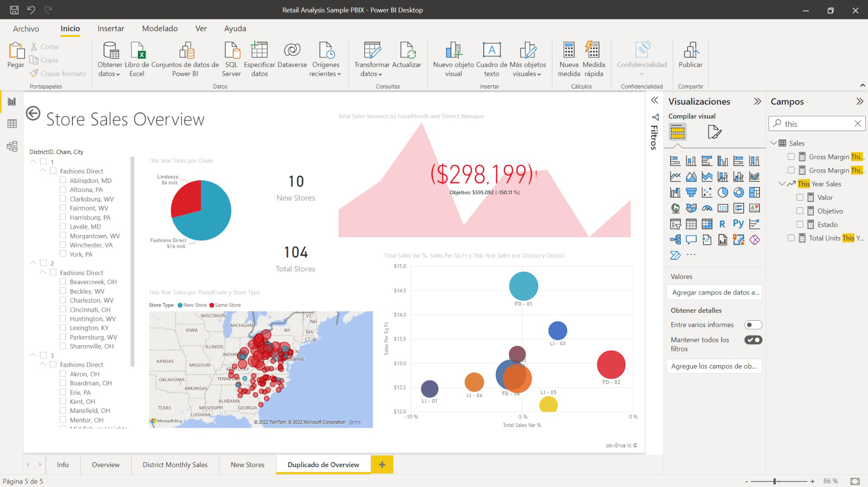868x487 pixels.
Task: Open the Modelado ribbon tab
Action: pyautogui.click(x=160, y=28)
